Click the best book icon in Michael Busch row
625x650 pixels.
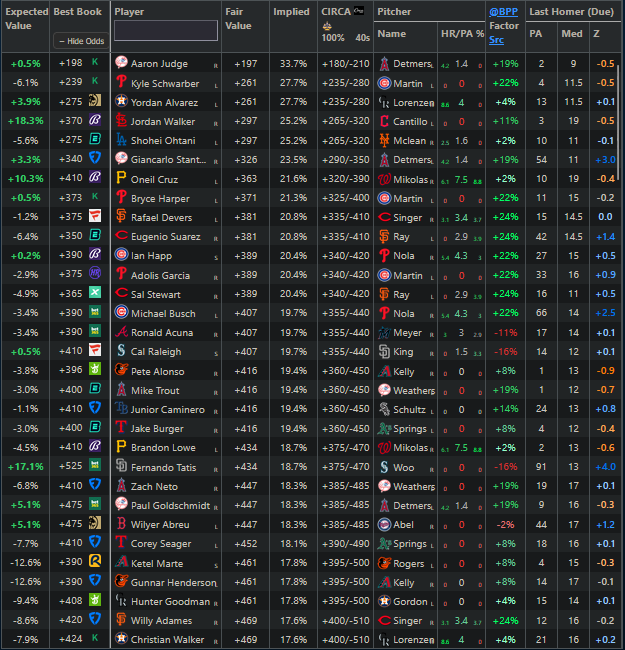[95, 312]
